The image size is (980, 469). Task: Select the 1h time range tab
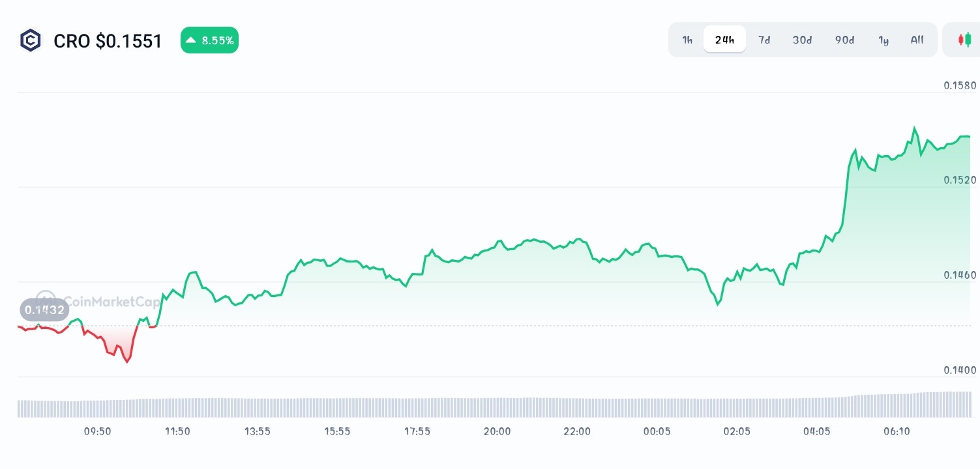pyautogui.click(x=687, y=40)
